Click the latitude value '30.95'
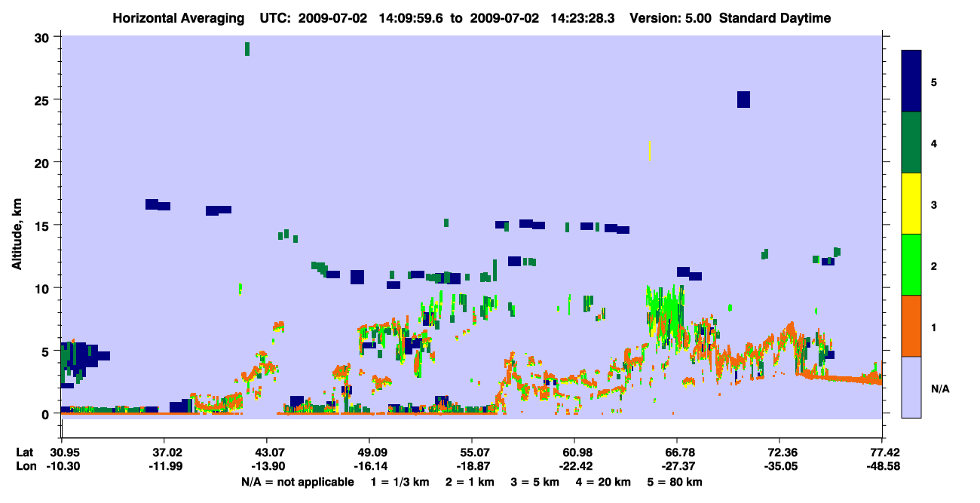This screenshot has height=503, width=980. coord(61,452)
